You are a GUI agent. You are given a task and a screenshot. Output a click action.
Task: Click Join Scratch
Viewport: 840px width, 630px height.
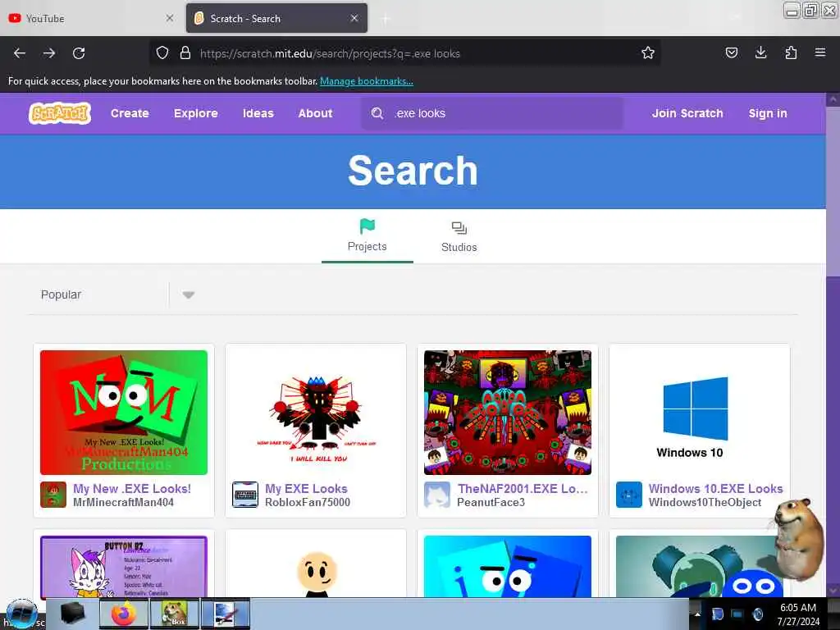(687, 113)
